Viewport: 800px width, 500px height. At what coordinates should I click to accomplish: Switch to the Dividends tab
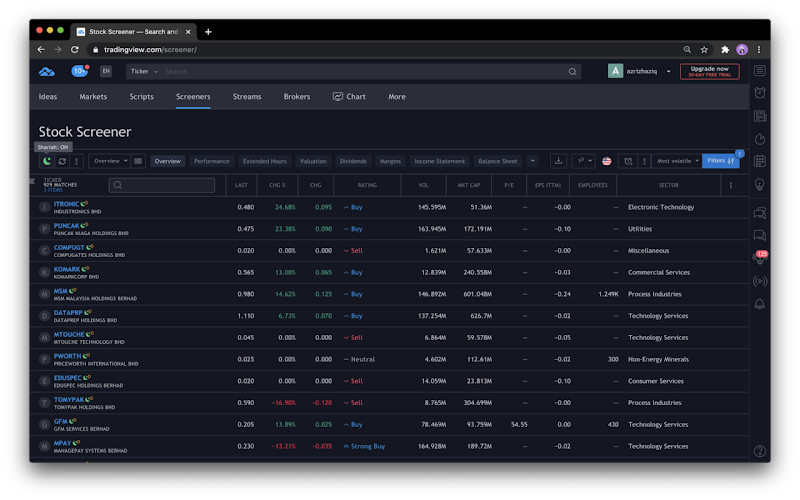(x=353, y=161)
